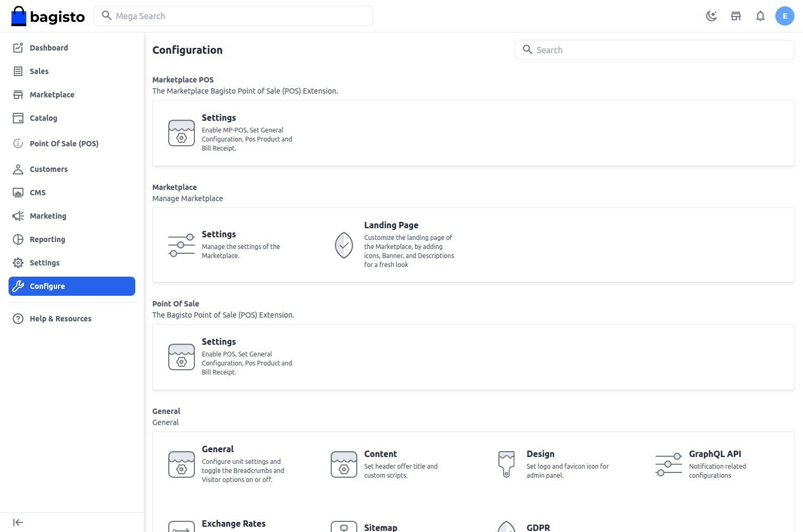Click the Reporting pie chart icon
Viewport: 803px width, 532px height.
(x=18, y=239)
